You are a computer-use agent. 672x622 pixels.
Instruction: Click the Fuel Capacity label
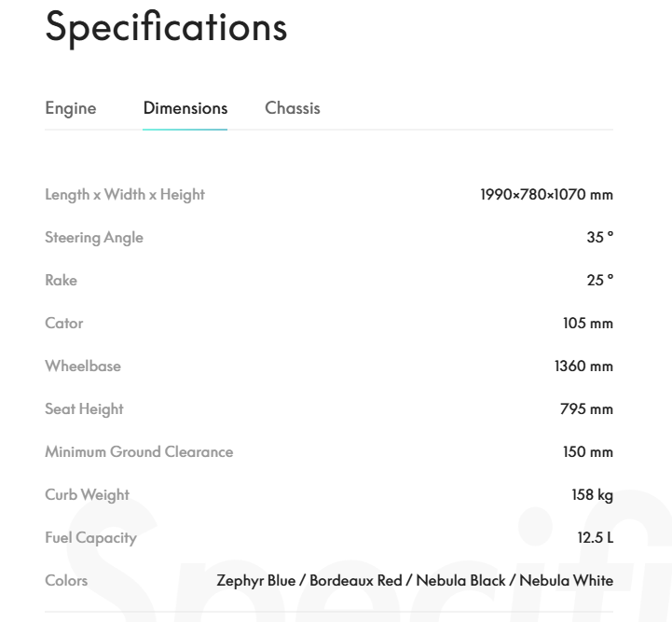point(90,538)
